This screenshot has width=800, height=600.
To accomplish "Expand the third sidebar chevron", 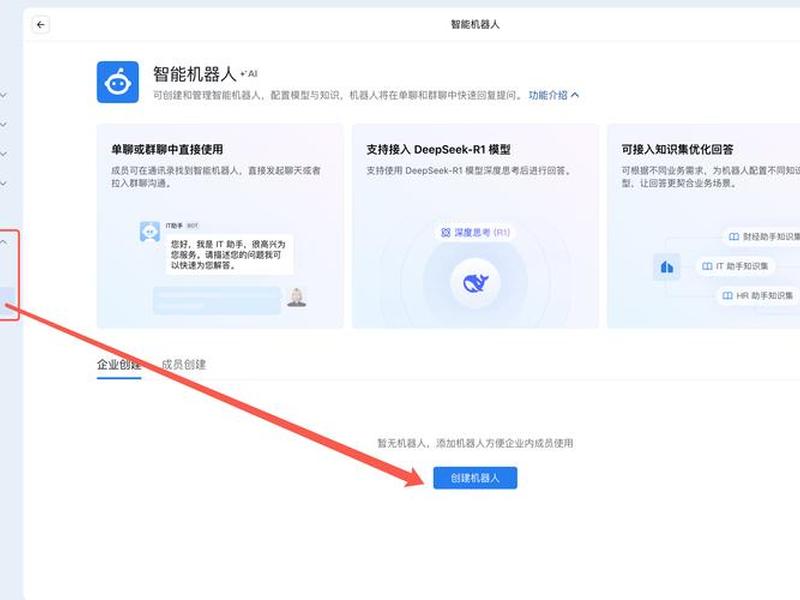I will pyautogui.click(x=4, y=154).
